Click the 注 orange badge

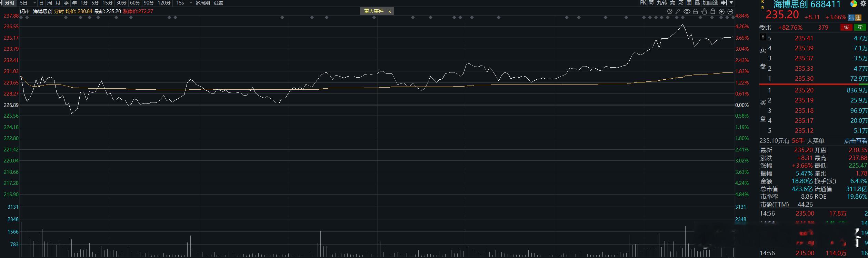pyautogui.click(x=858, y=18)
